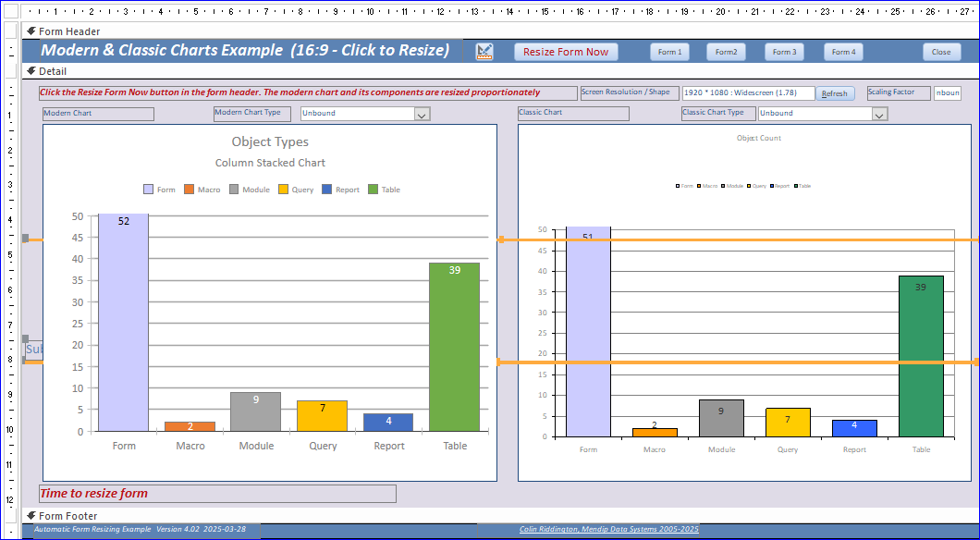Select the Detail section bar
980x540 pixels.
[500, 71]
